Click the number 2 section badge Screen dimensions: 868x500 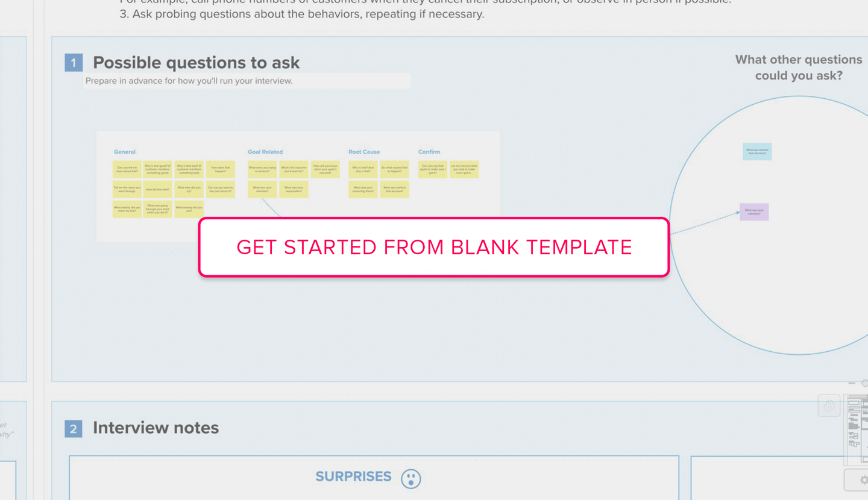click(x=74, y=428)
